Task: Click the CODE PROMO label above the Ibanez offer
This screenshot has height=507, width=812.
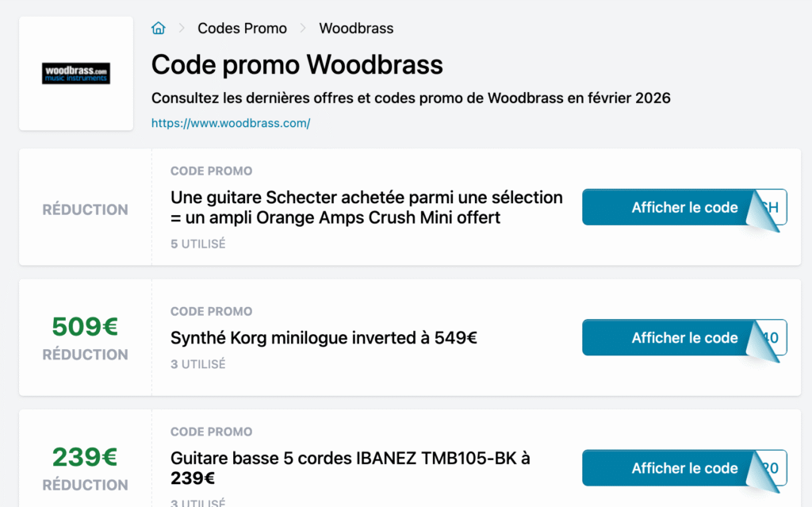Action: [211, 432]
